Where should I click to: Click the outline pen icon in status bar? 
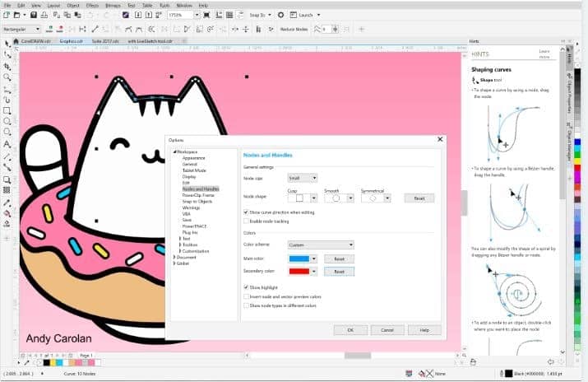point(502,374)
